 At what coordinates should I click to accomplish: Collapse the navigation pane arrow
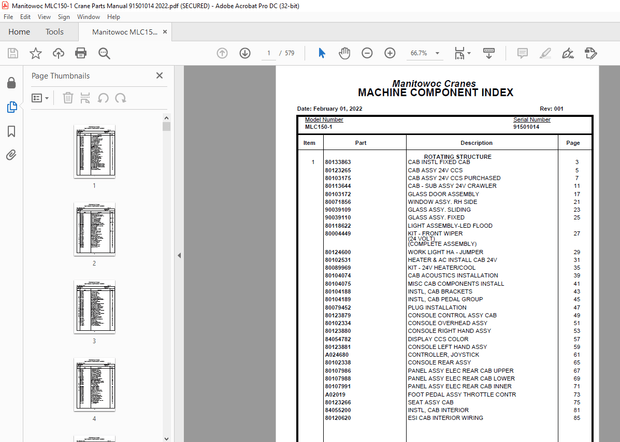[x=179, y=255]
